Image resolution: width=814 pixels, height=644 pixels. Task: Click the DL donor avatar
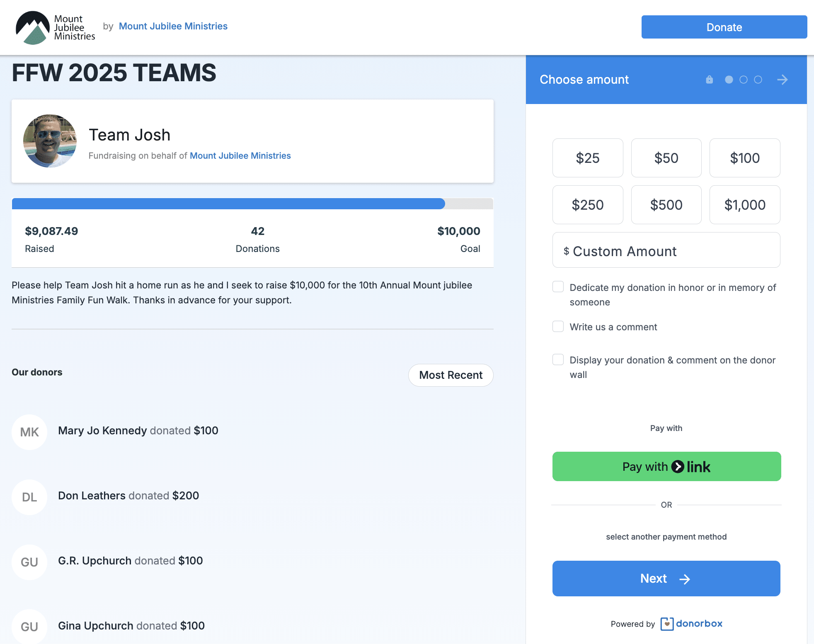tap(29, 497)
